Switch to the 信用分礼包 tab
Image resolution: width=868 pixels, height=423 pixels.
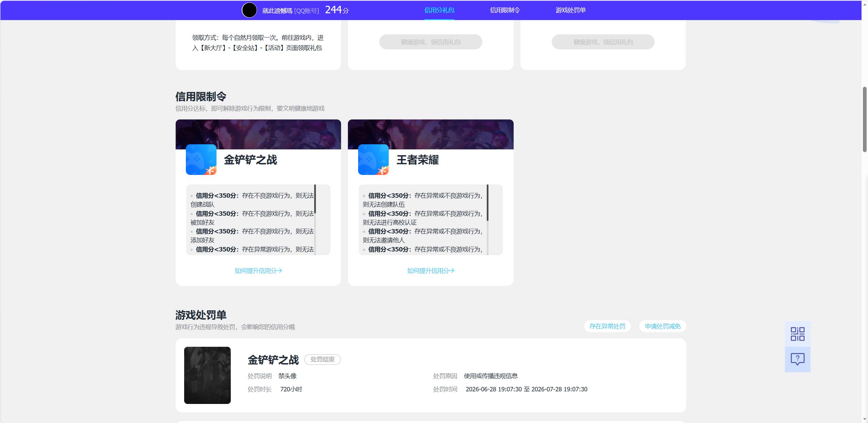(x=439, y=10)
